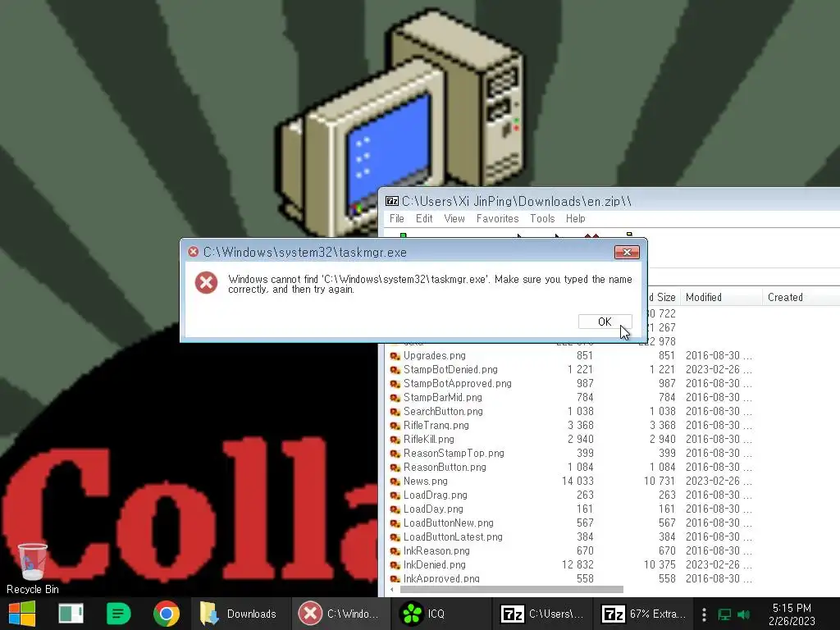This screenshot has height=630, width=840.
Task: Select StampBarMid.png file icon
Action: 395,398
